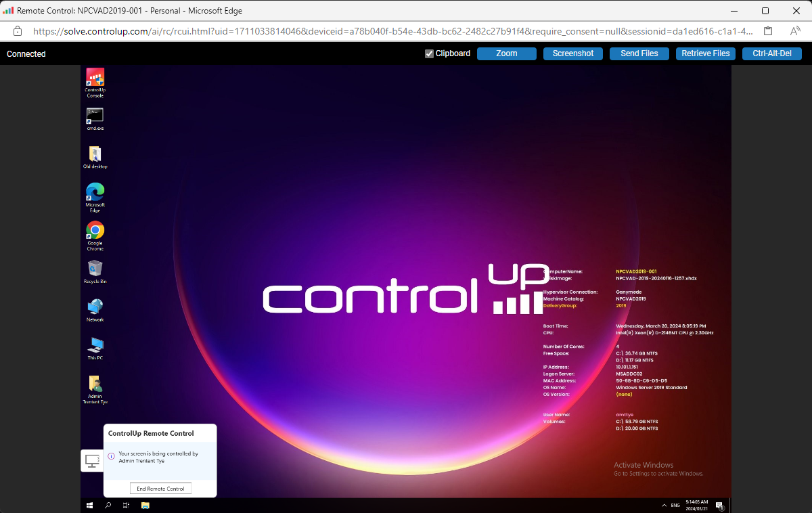This screenshot has width=812, height=513.
Task: Select the Network desktop icon
Action: (95, 307)
